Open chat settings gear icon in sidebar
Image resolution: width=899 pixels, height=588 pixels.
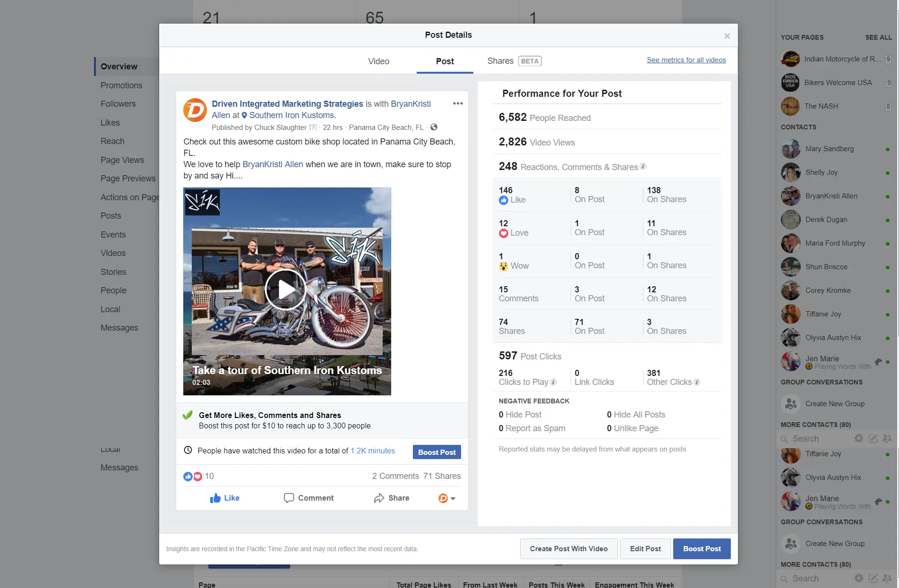[858, 439]
